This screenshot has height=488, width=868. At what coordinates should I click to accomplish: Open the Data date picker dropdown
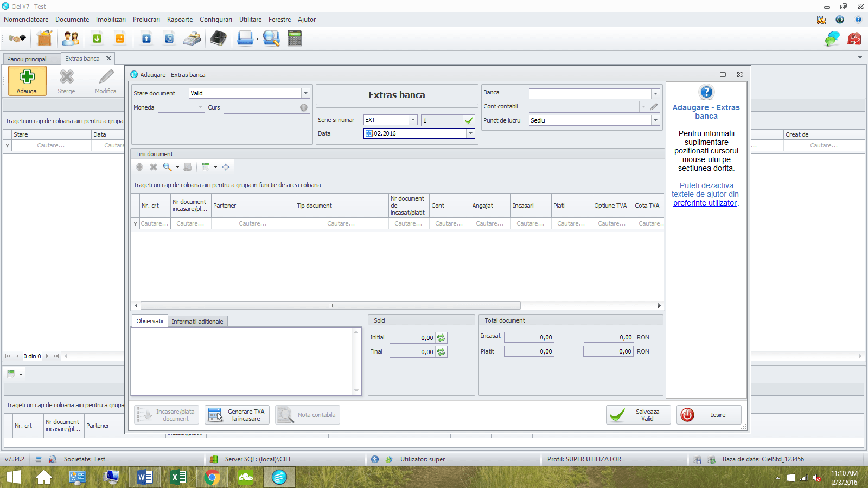(x=470, y=133)
